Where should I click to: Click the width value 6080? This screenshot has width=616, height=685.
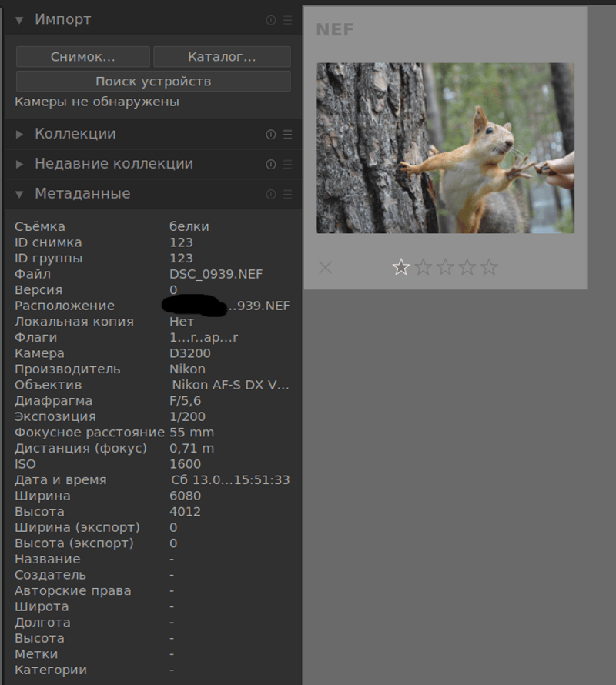[186, 496]
